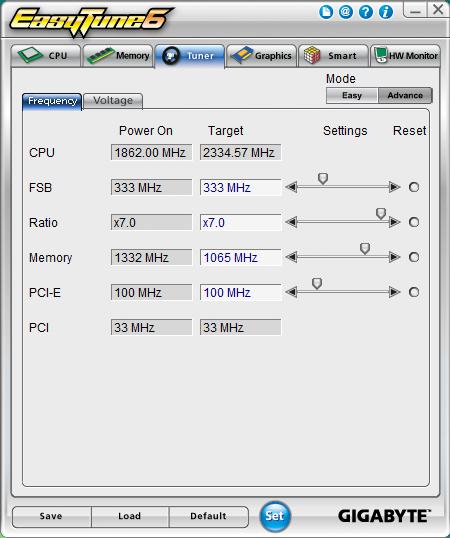Reset Ratio using its radio button

point(414,222)
